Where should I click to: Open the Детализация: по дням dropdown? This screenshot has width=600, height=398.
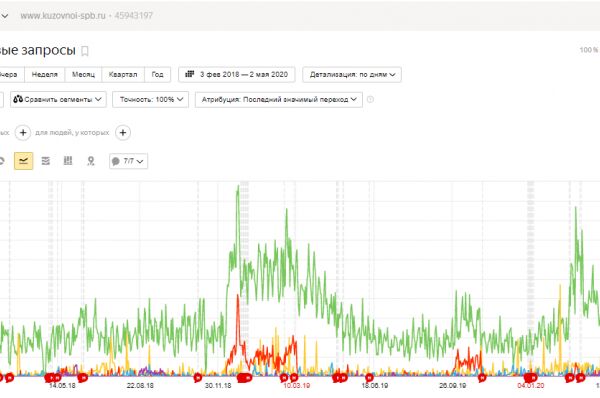pos(352,75)
